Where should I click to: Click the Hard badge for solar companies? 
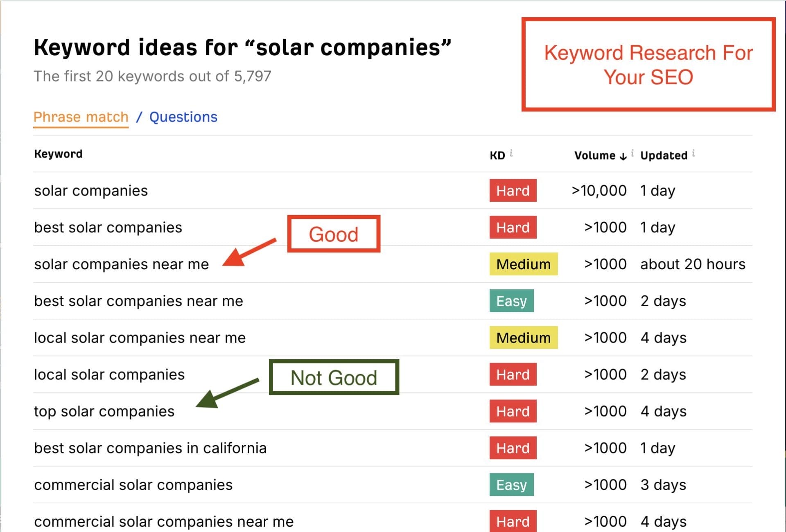[513, 191]
